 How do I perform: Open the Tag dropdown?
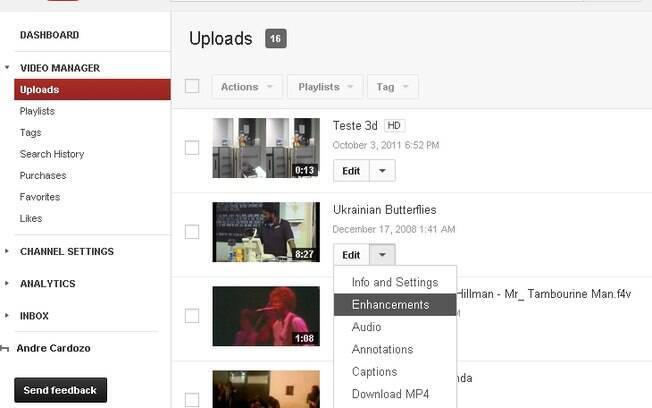(393, 87)
